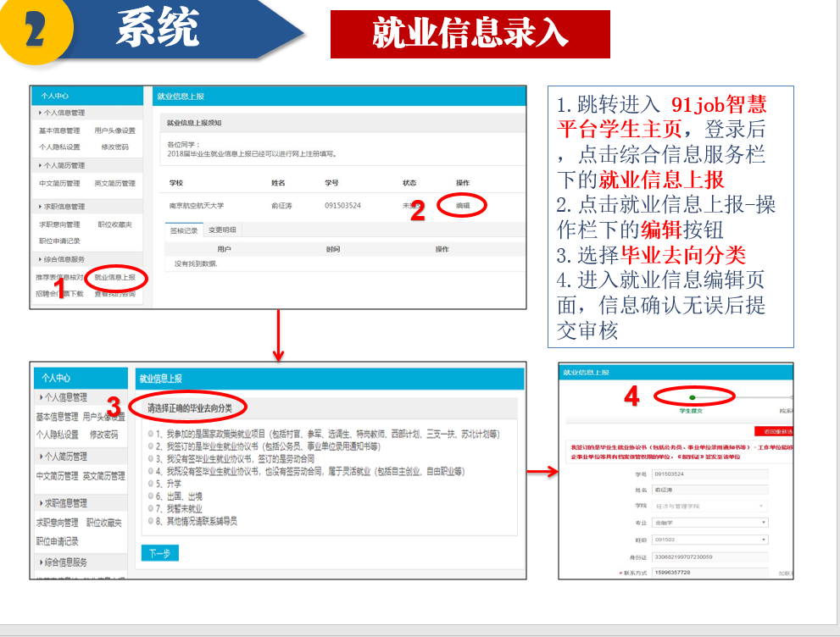The image size is (840, 637).
Task: Open the 学院 dropdown 经济与管理学院
Action: click(710, 506)
